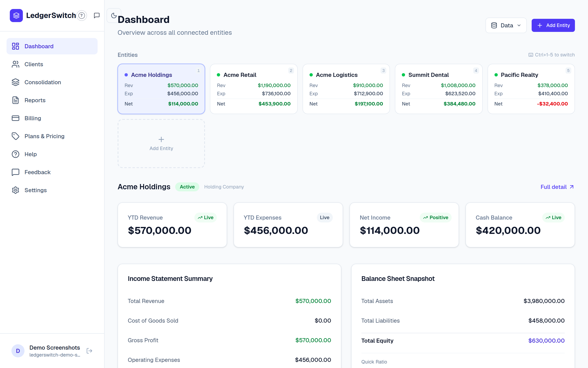Open Consolidation from the sidebar
588x368 pixels.
click(x=52, y=82)
